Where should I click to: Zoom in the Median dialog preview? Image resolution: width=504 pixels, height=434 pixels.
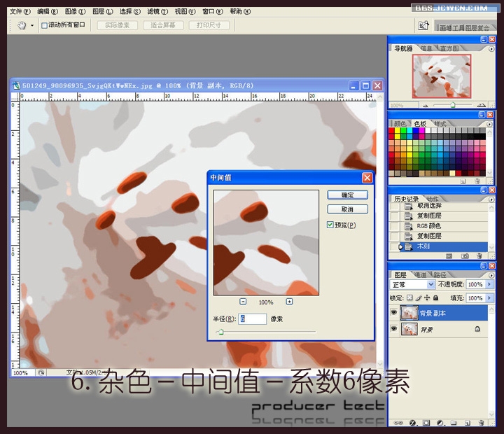click(x=289, y=302)
